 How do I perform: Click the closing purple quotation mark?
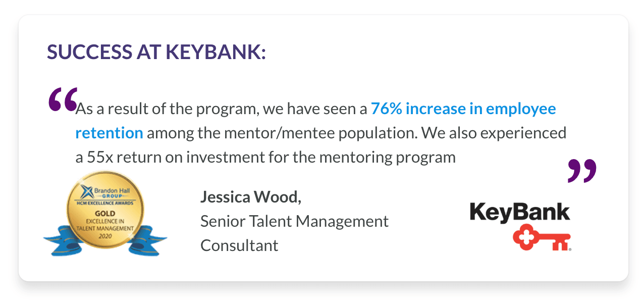click(582, 170)
